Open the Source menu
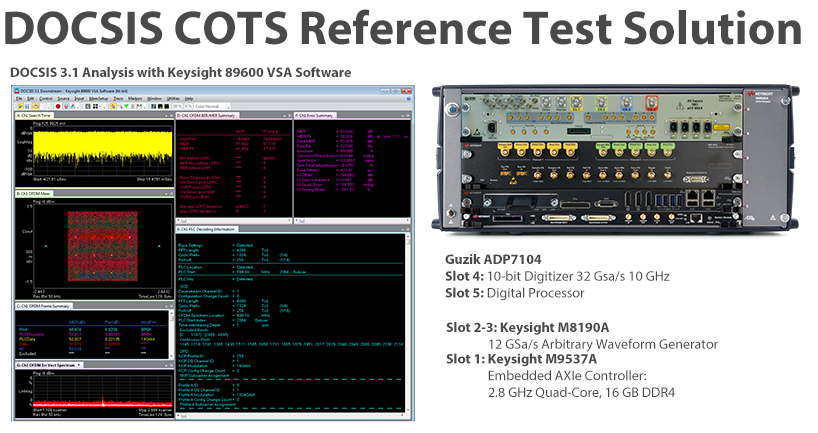This screenshot has height=433, width=818. coord(63,99)
